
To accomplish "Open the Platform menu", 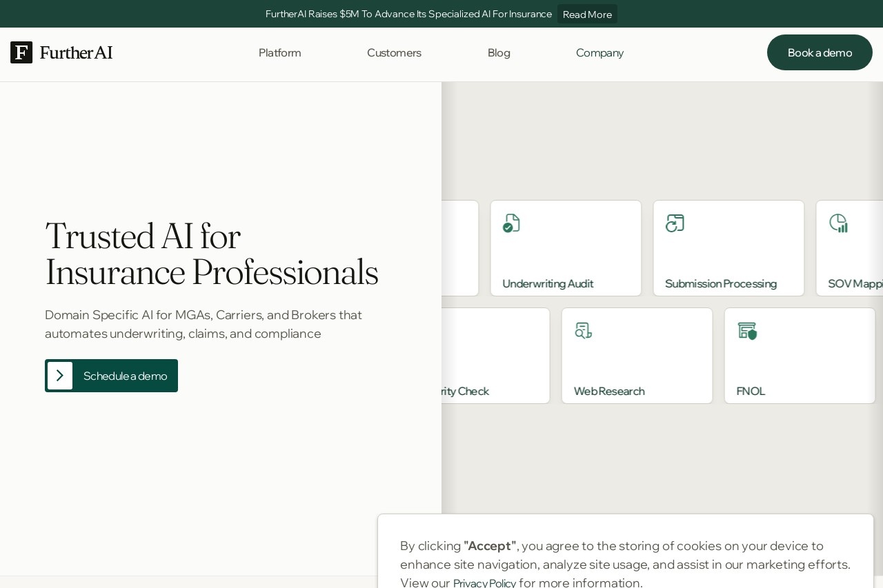I will pyautogui.click(x=279, y=52).
